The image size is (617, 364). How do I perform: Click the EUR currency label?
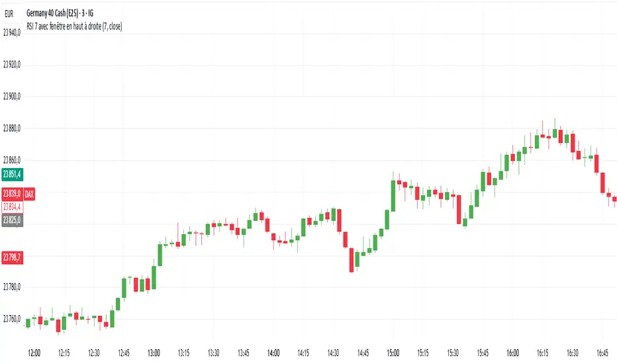11,12
